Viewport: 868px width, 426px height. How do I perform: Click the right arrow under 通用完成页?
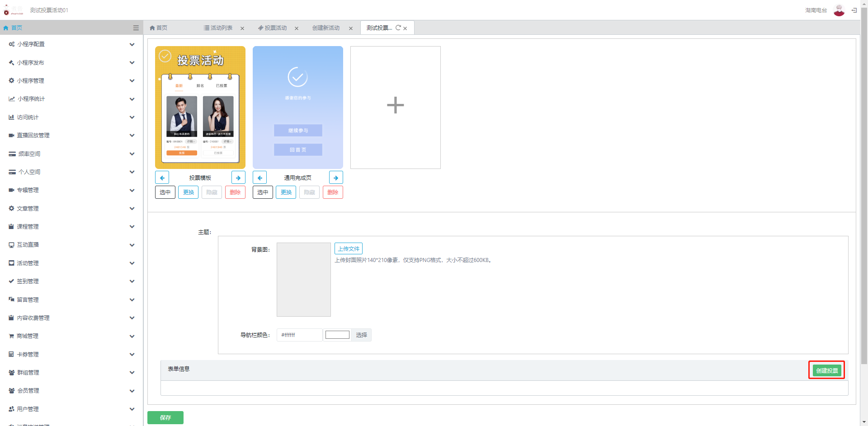pyautogui.click(x=336, y=178)
